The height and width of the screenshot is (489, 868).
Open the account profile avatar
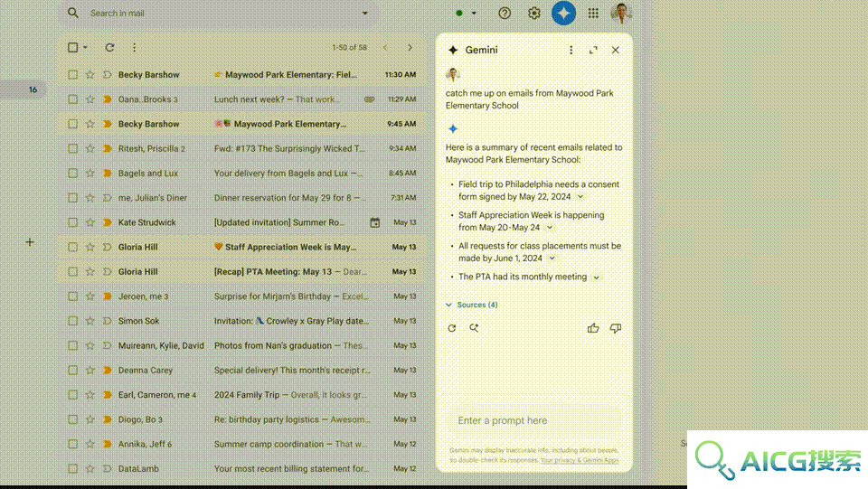pyautogui.click(x=621, y=13)
